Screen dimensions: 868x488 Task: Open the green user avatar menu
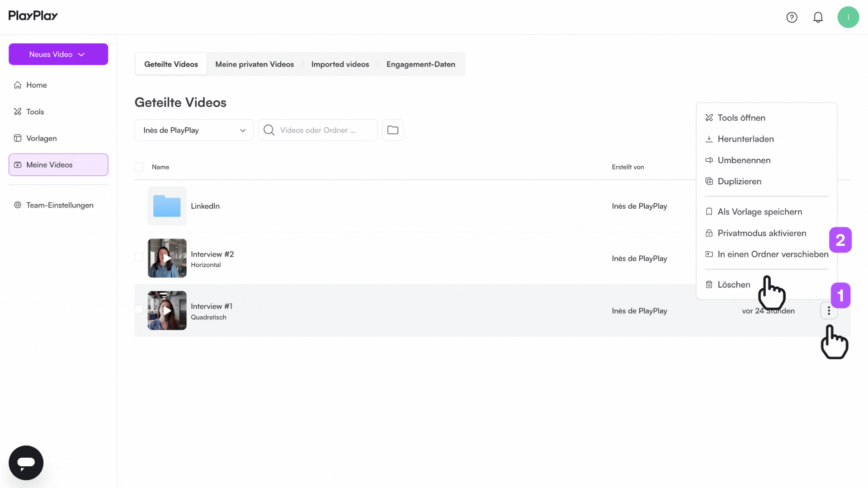[848, 17]
